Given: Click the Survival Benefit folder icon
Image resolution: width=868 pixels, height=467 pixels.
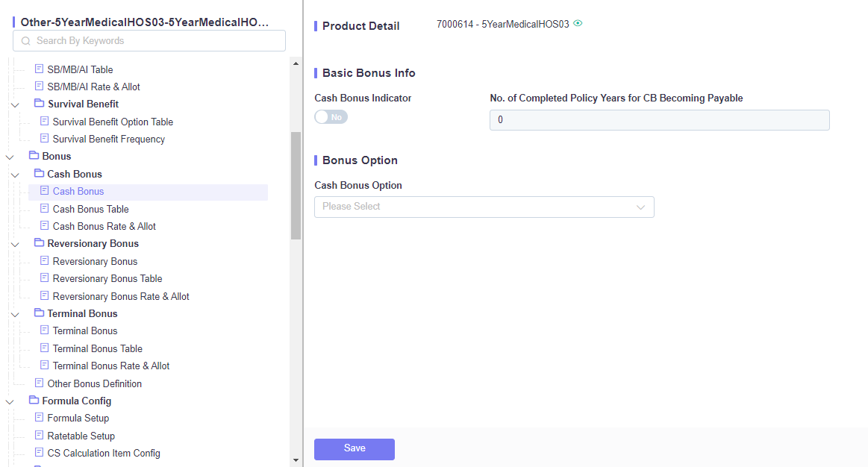Looking at the screenshot, I should coord(39,103).
